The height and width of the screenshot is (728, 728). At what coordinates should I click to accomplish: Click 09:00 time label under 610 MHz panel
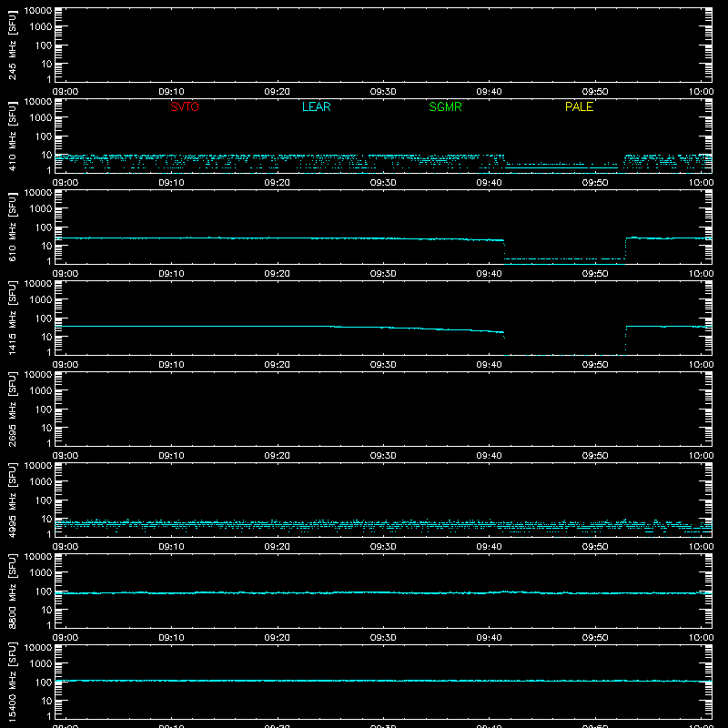(66, 274)
